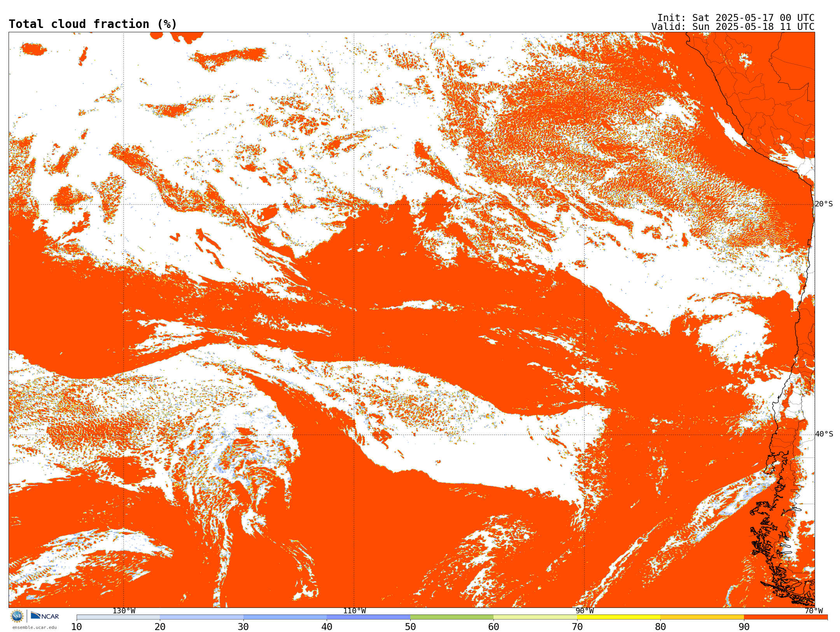Click the Total cloud fraction (%) title

93,24
